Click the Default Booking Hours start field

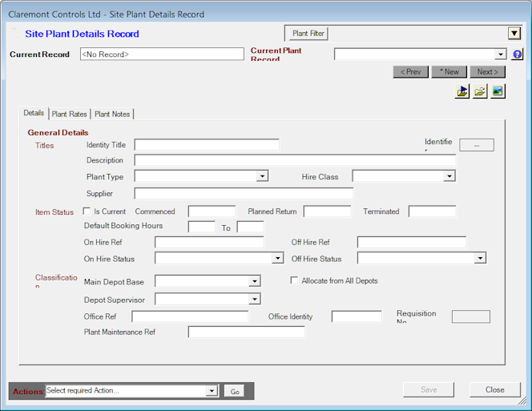click(202, 227)
